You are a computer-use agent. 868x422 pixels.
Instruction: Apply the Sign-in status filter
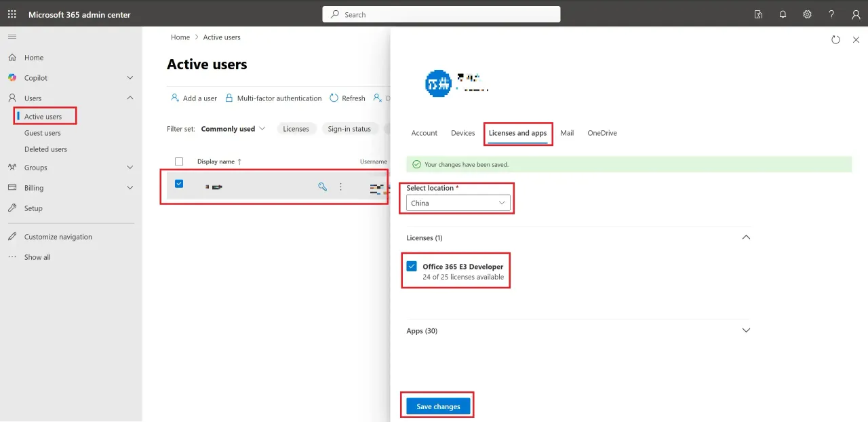tap(349, 129)
